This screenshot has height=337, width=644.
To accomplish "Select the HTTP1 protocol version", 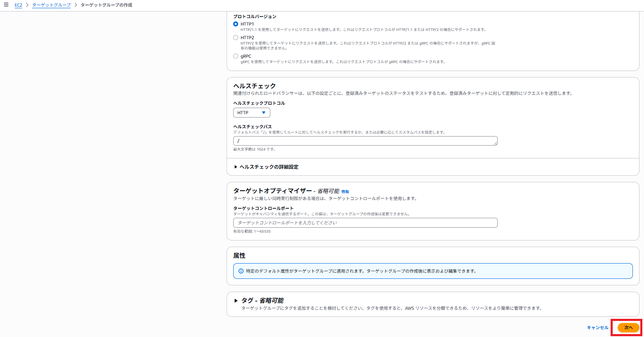I will pos(236,24).
